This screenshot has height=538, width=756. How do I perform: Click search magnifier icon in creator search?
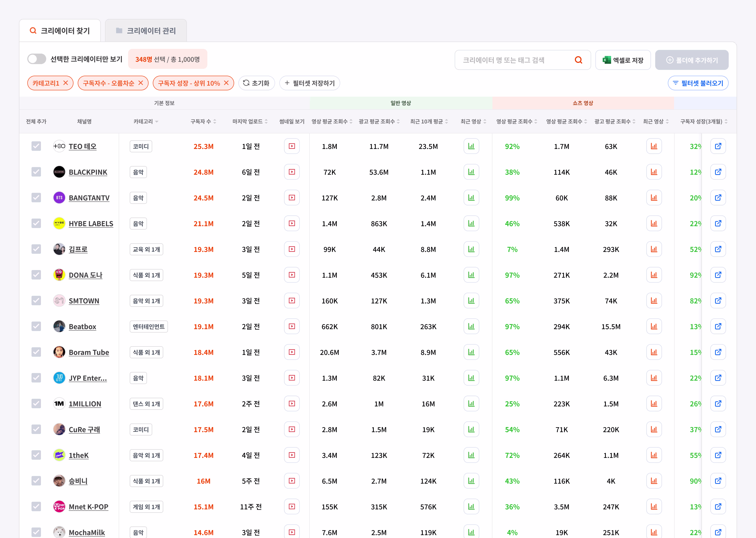click(x=578, y=60)
